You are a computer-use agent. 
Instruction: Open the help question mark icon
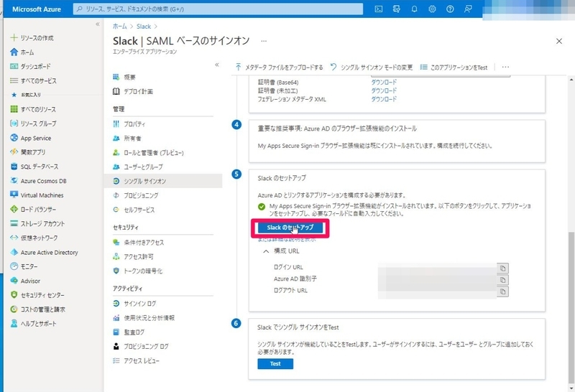[x=450, y=9]
